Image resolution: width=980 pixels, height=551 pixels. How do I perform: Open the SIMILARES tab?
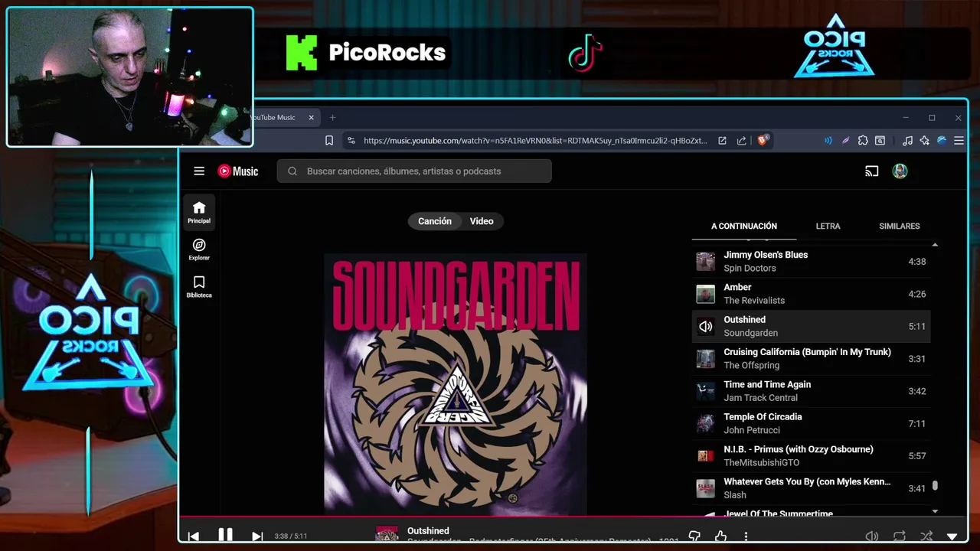[x=900, y=227]
